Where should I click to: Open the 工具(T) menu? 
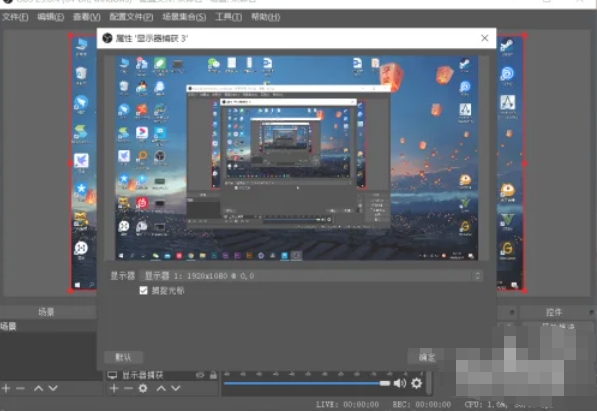228,17
